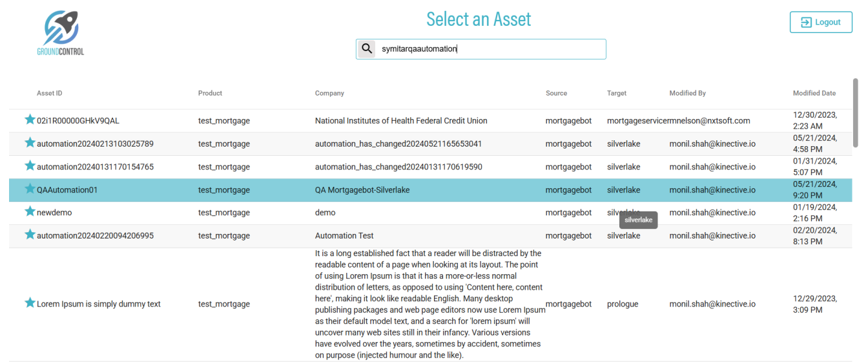Sort by the Modified Date header
This screenshot has height=362, width=868.
click(814, 93)
